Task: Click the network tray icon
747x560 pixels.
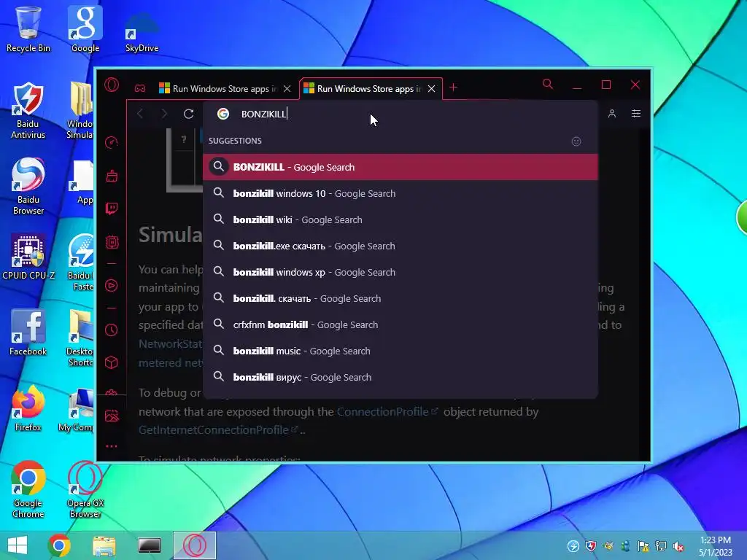Action: [661, 546]
